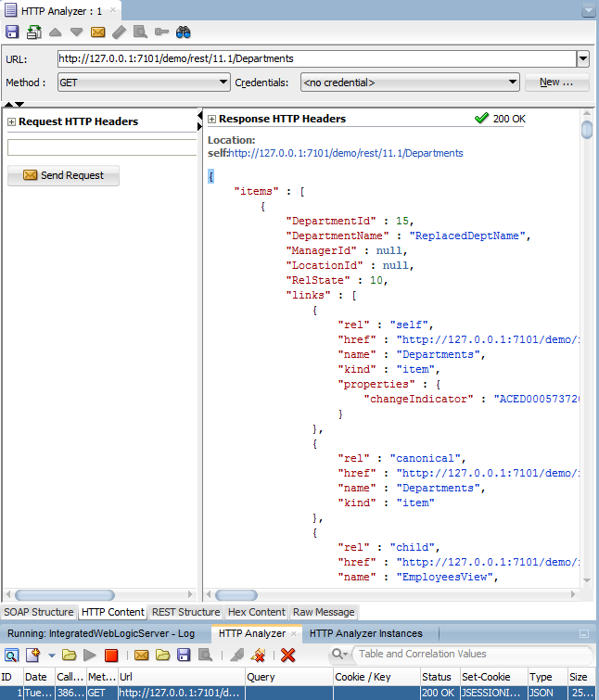599x700 pixels.
Task: Click the envelope icon in bottom toolbar
Action: (142, 655)
